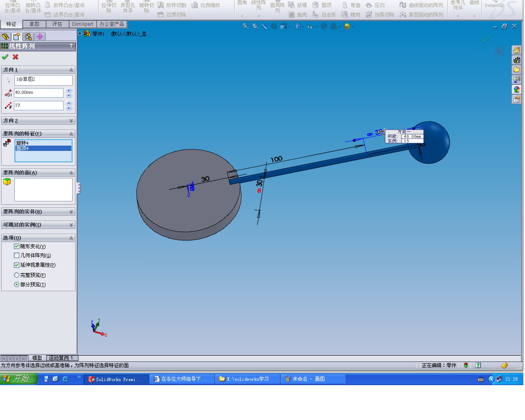The image size is (525, 420).
Task: Open the View Settings yellow sphere icon
Action: pyautogui.click(x=347, y=26)
